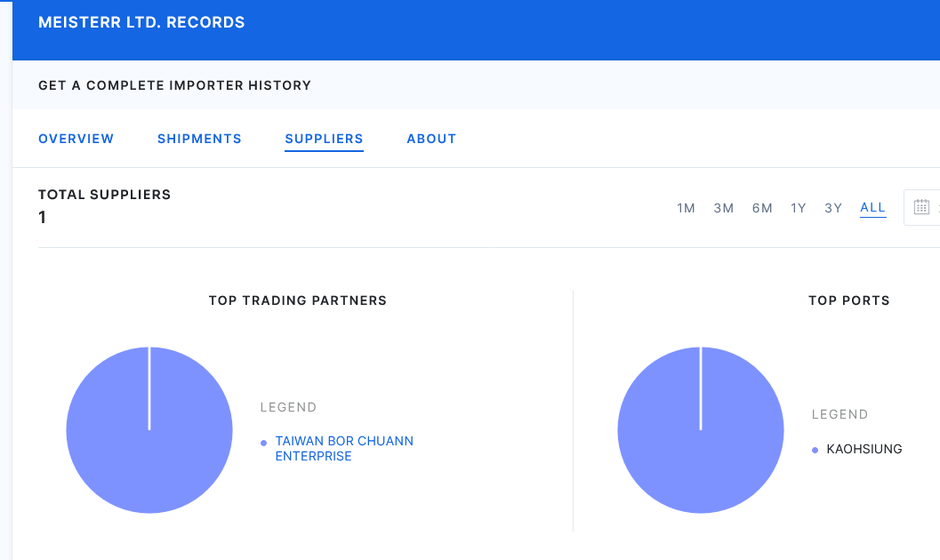Click the legend dot beside Taiwan Bor Chuann
This screenshot has height=560, width=940.
[x=263, y=443]
